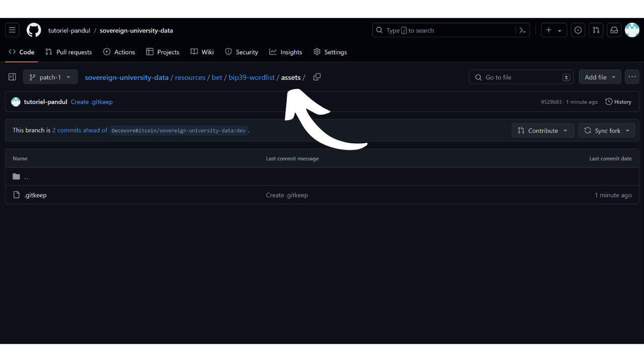Switch to the Pull requests tab

pyautogui.click(x=68, y=52)
